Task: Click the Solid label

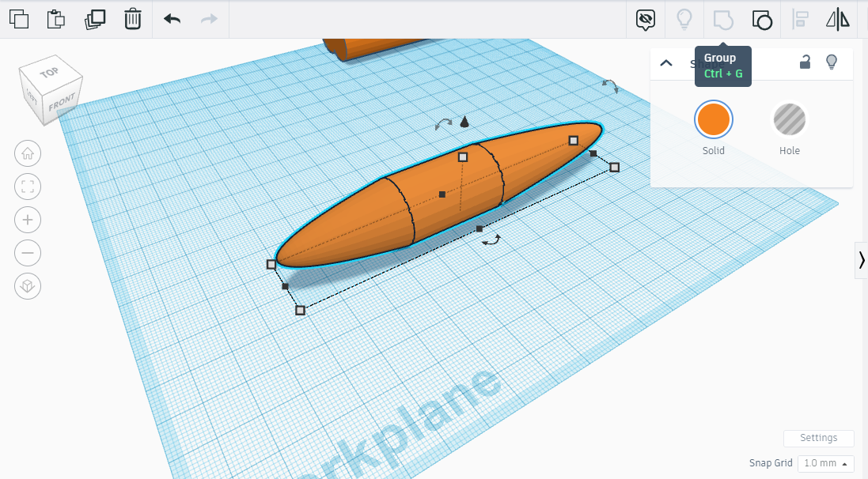Action: (714, 150)
